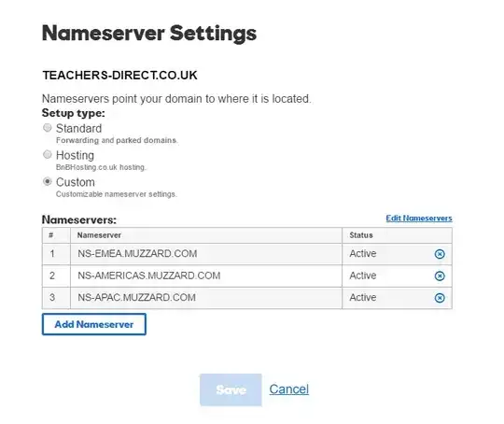The width and height of the screenshot is (504, 424).
Task: Click 'Customizable nameserver settings' description
Action: [x=117, y=194]
